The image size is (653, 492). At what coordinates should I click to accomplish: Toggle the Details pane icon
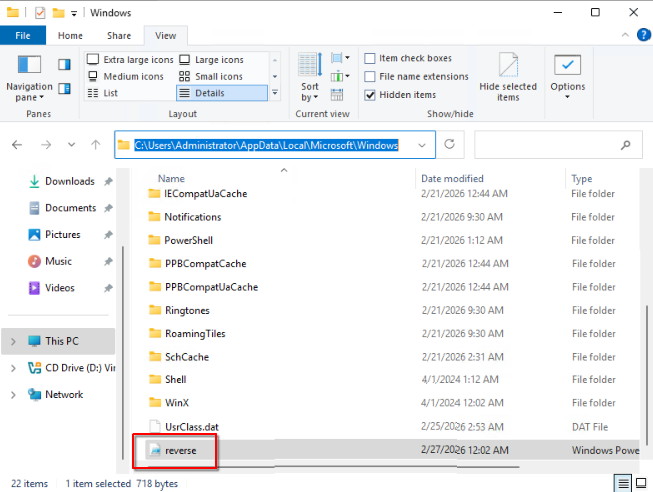coord(64,88)
